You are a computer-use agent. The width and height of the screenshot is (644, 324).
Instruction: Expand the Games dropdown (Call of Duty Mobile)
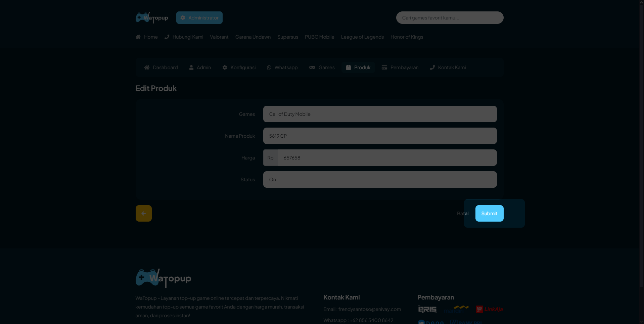(380, 114)
